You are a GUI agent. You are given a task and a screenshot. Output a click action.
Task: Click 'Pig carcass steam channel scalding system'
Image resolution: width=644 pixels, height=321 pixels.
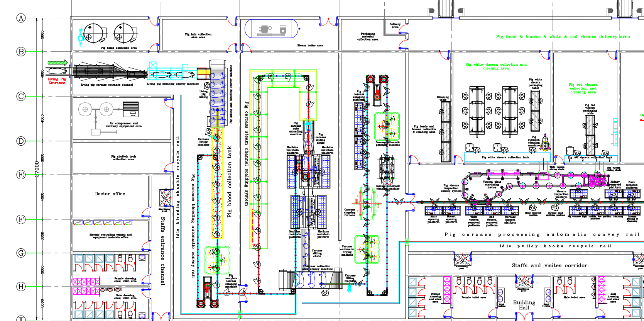(x=247, y=153)
